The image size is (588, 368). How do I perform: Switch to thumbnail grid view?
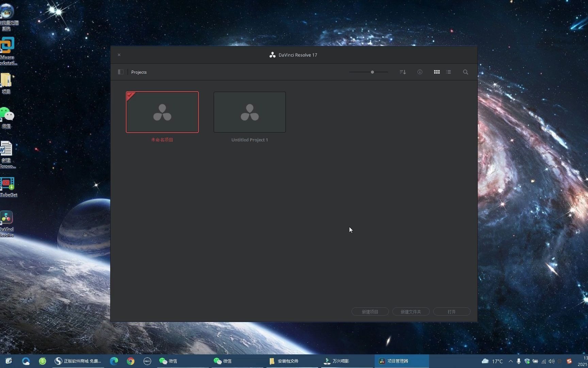[437, 72]
